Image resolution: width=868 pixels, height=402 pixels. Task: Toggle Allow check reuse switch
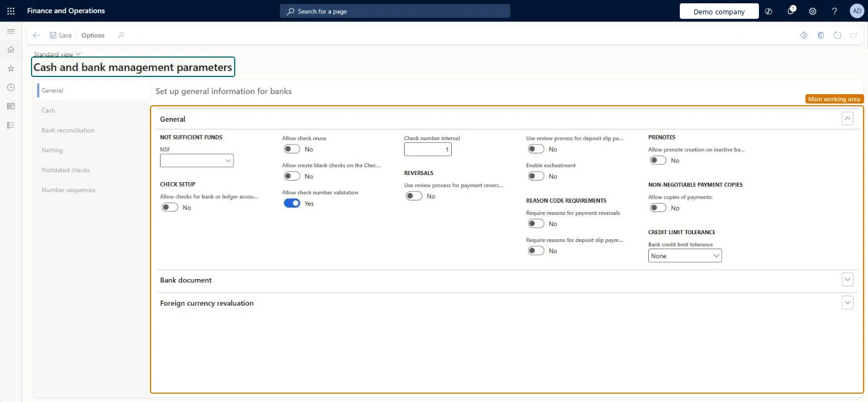tap(292, 149)
